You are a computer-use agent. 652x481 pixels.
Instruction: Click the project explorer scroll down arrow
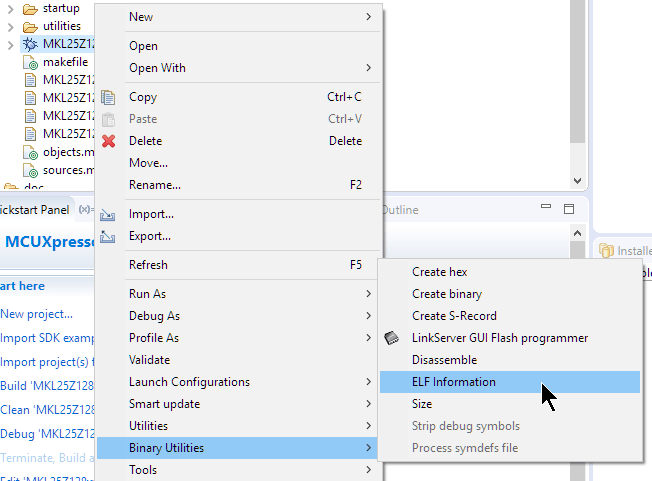[577, 181]
